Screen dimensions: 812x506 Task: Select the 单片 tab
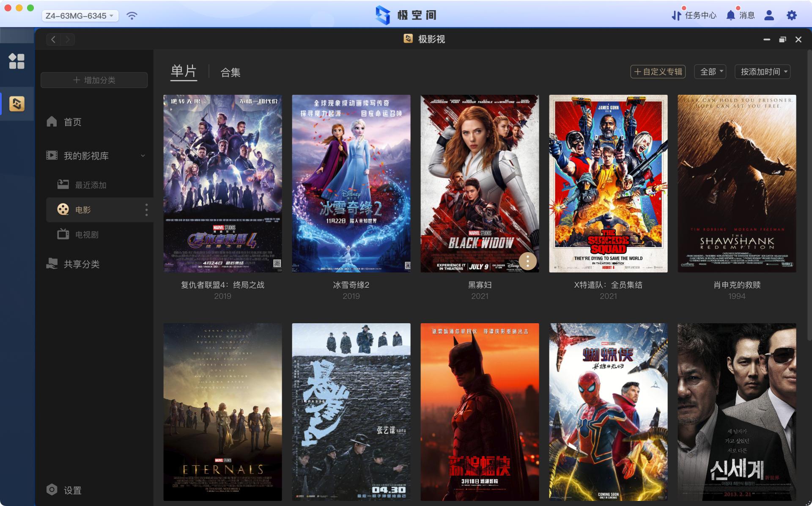184,71
